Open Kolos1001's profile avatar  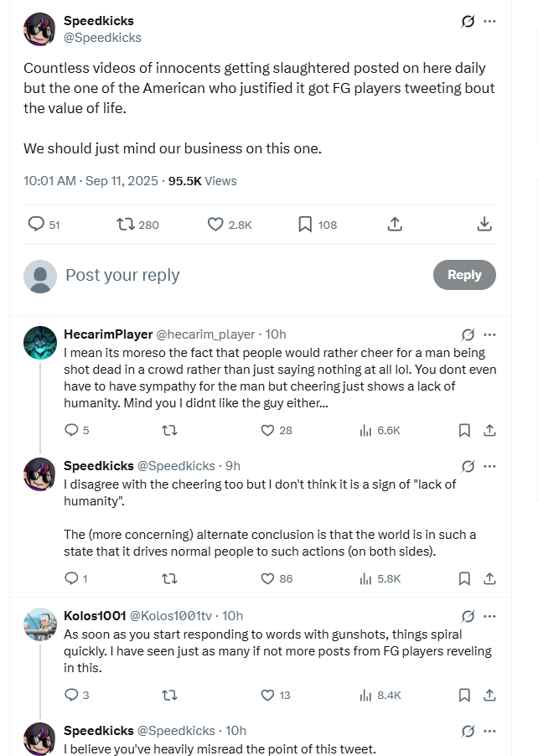coord(40,624)
